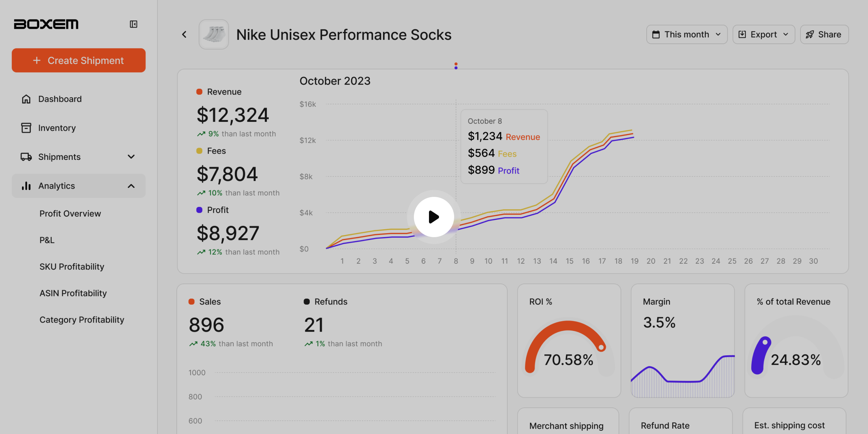Click the Margin sparkline chart

pos(683,376)
